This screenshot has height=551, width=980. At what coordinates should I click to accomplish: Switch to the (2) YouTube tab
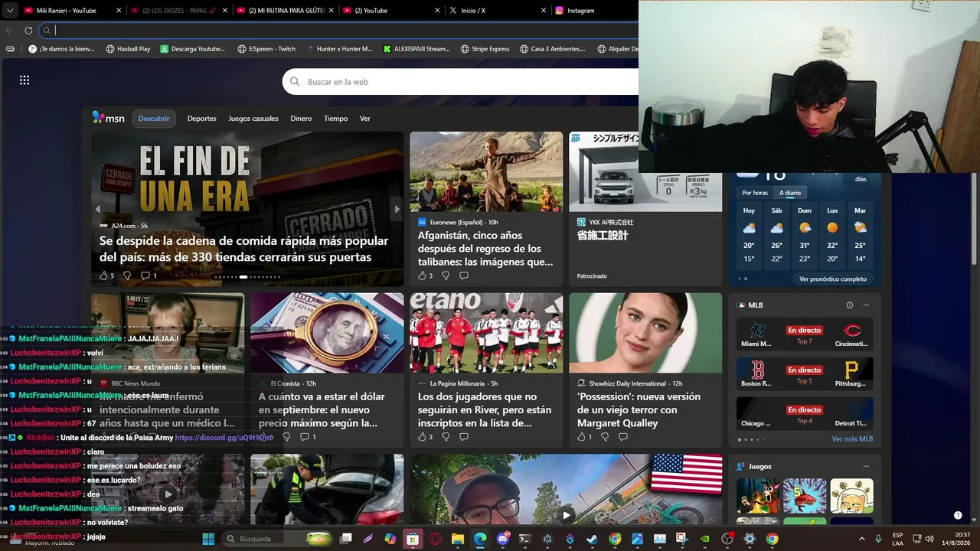tap(390, 11)
